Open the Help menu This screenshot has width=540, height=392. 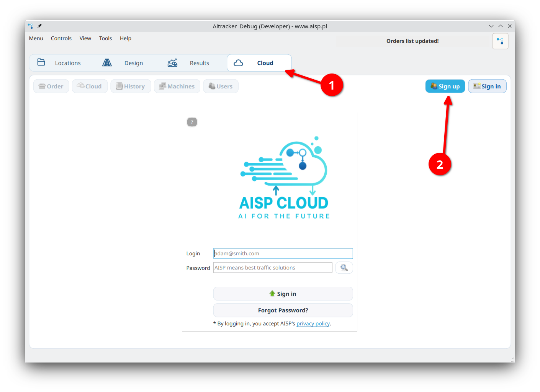(x=126, y=38)
